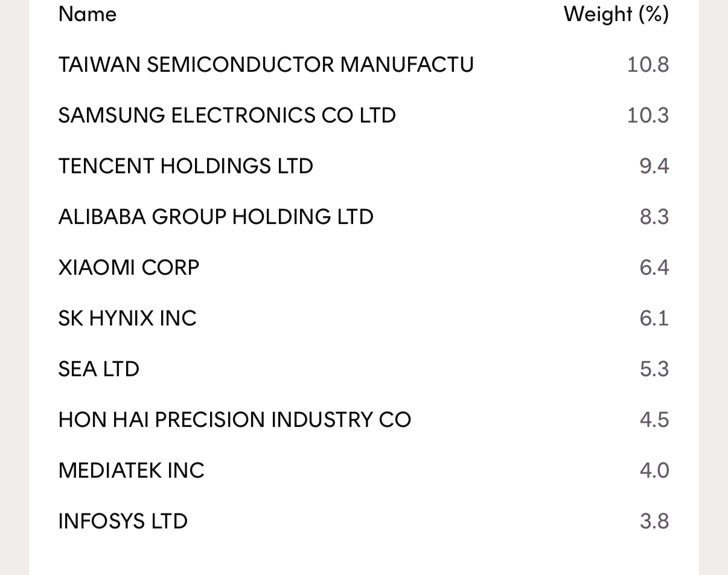
Task: Click the Weight (%) column header
Action: coord(616,14)
